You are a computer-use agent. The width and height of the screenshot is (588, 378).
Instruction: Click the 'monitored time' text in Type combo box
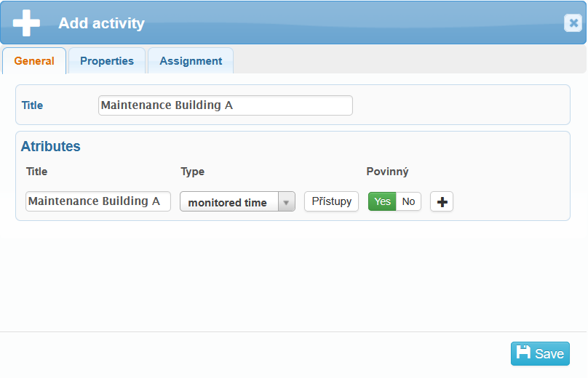coord(228,203)
